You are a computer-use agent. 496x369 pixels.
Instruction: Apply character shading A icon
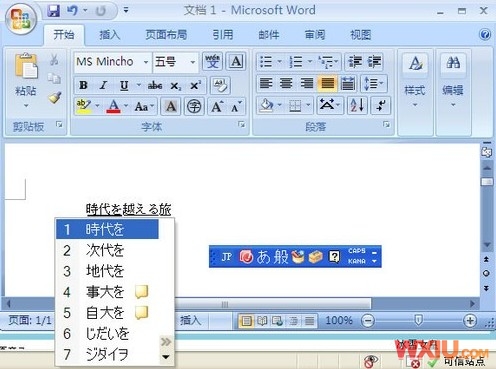(x=171, y=107)
